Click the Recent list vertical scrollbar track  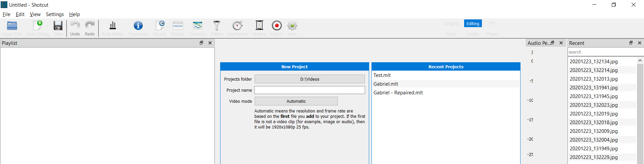[x=640, y=114]
